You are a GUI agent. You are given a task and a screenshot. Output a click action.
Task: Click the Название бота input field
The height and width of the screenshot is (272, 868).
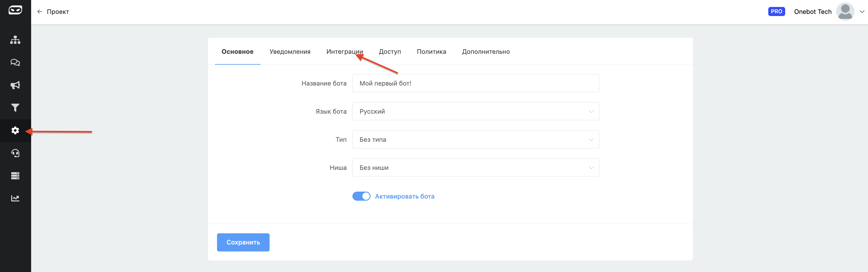point(475,83)
